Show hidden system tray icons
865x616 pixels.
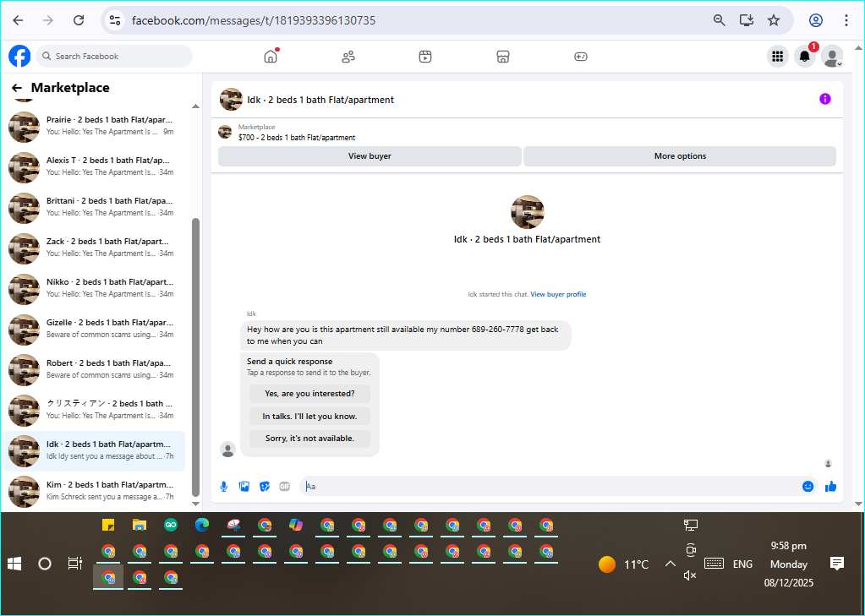coord(671,564)
